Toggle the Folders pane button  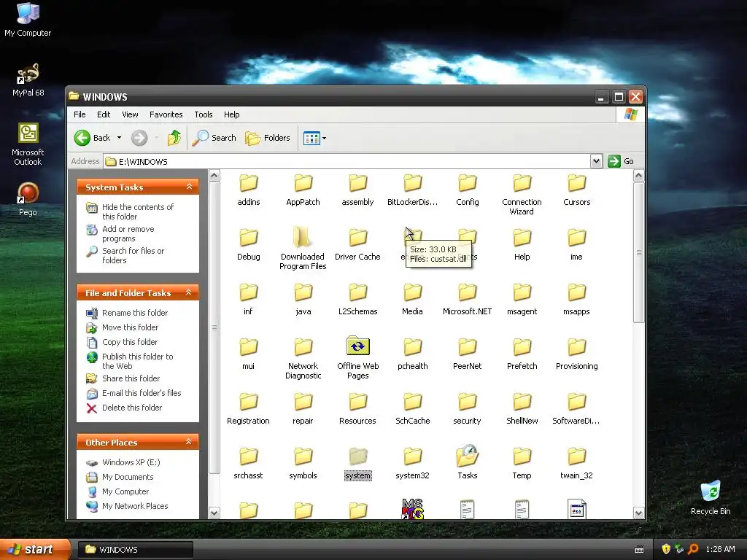[268, 138]
